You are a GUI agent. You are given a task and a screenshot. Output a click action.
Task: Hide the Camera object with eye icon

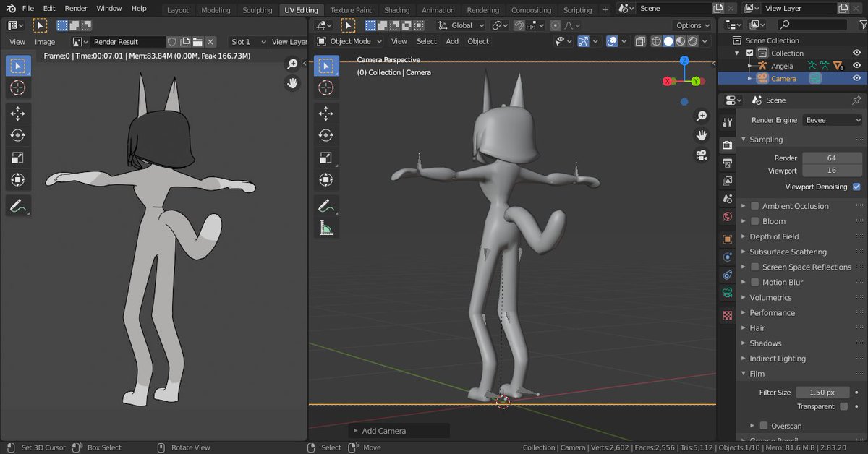coord(857,78)
